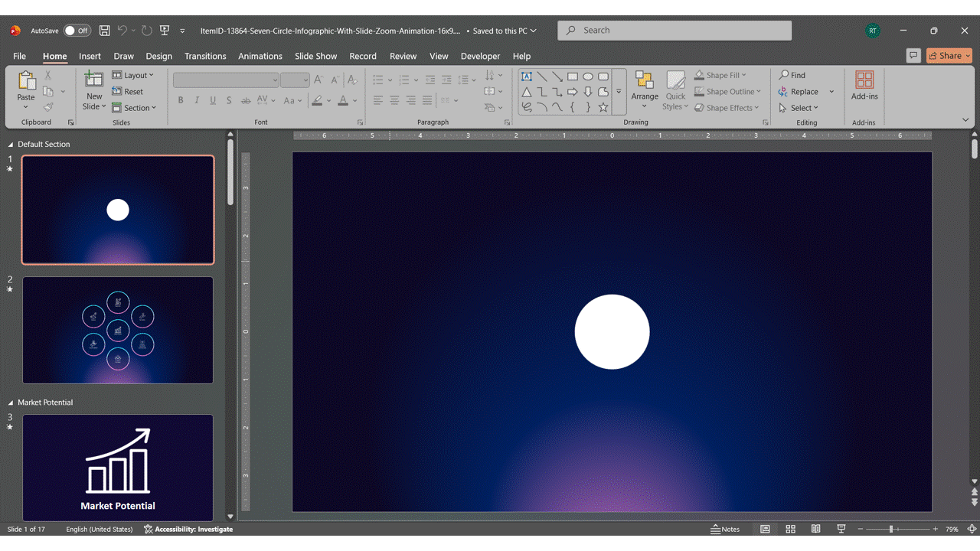Select the Market Potential slide 3 thumbnail
The height and width of the screenshot is (551, 980).
pos(118,468)
